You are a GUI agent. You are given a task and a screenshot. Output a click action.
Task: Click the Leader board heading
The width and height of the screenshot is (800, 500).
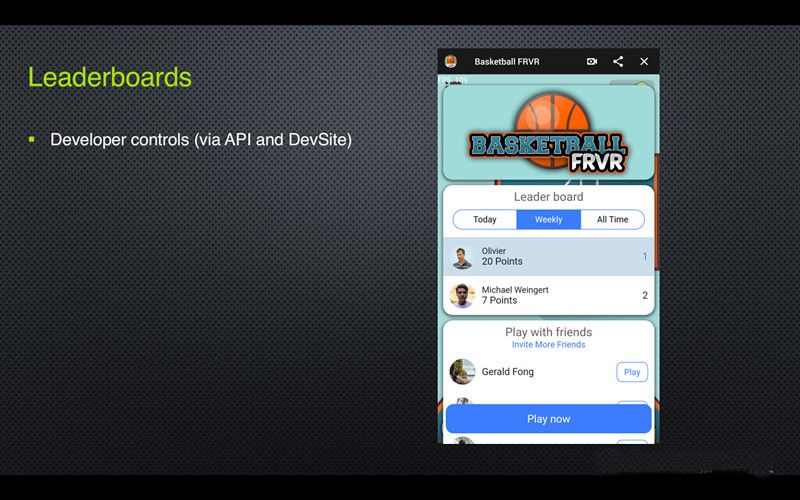(x=548, y=197)
